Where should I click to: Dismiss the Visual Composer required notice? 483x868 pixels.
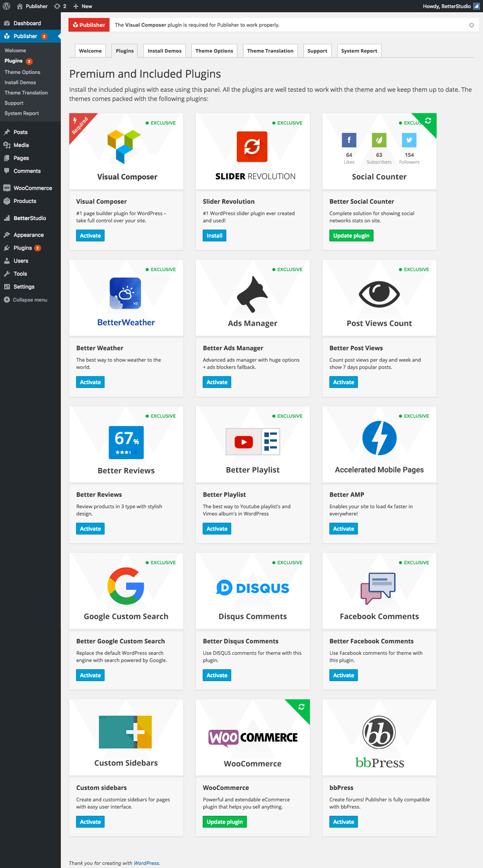point(471,25)
